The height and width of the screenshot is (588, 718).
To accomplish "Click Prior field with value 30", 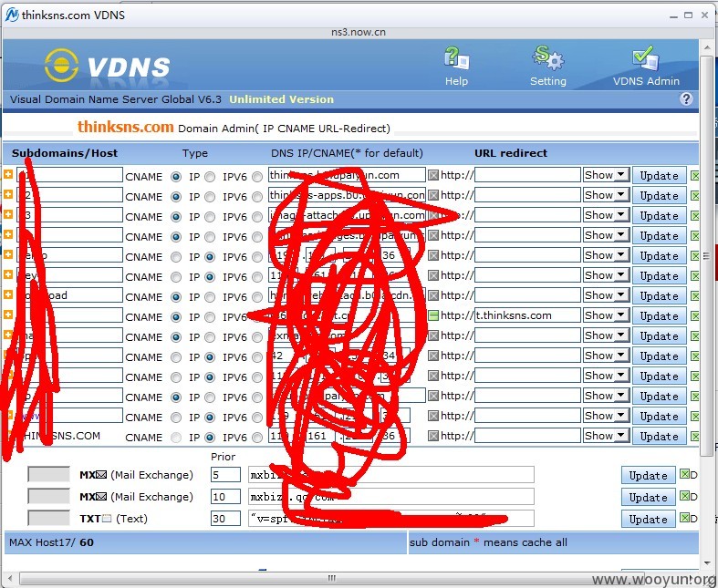I will tap(225, 519).
